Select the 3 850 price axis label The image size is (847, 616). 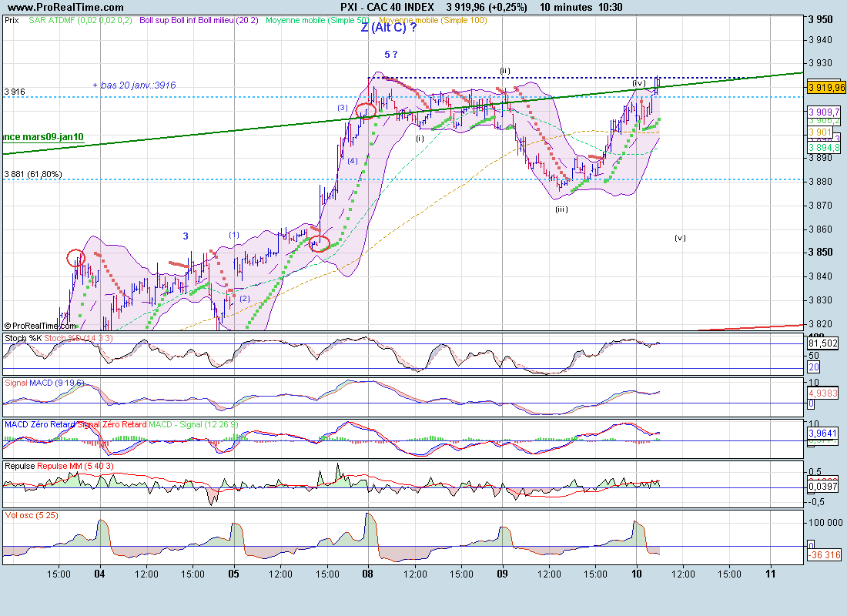click(x=821, y=253)
